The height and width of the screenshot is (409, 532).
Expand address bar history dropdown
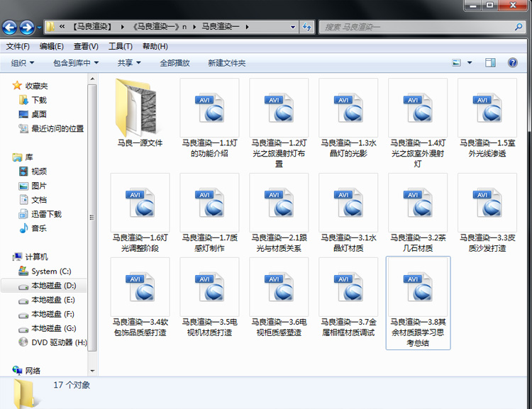(293, 27)
